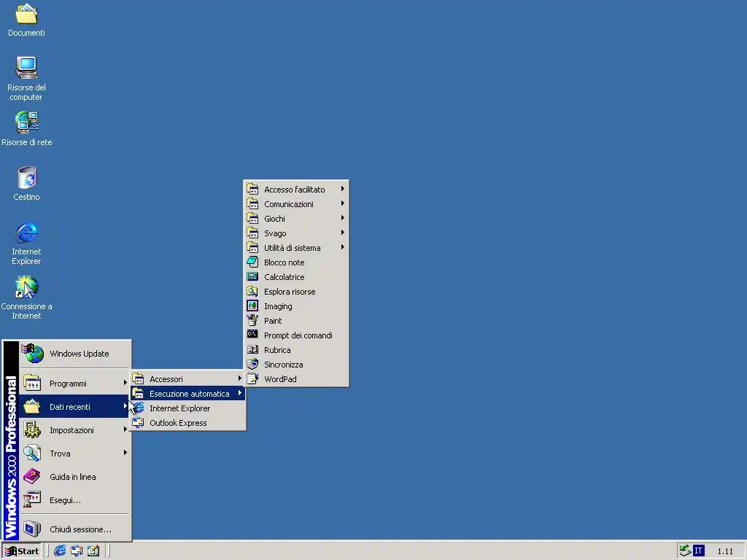Click Show Desktop quick launch icon
Screen dimensions: 747x560
click(93, 551)
